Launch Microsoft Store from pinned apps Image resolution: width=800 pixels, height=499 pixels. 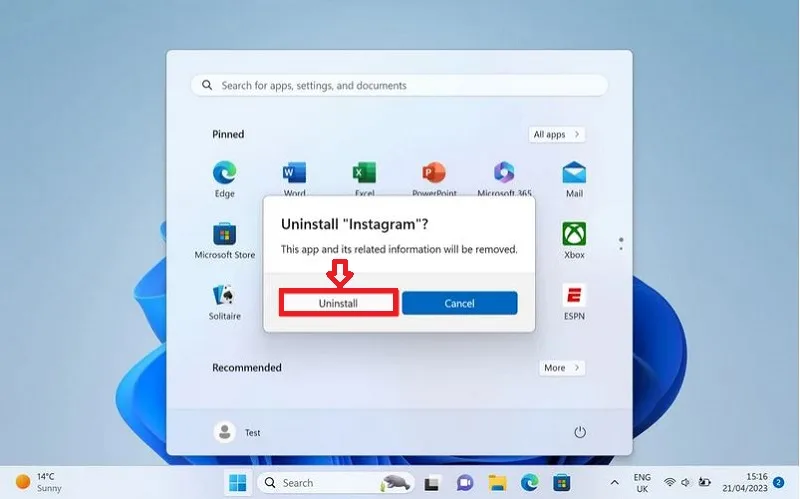click(x=224, y=240)
